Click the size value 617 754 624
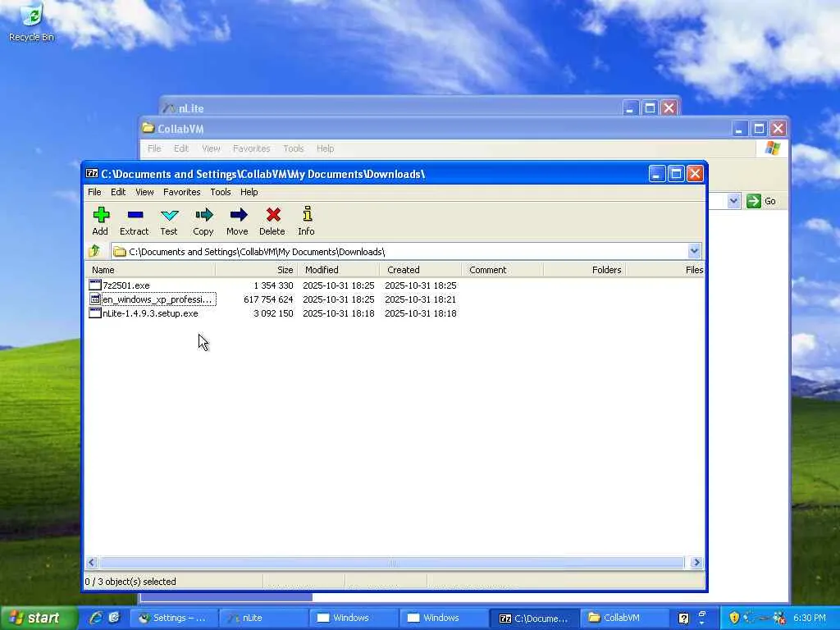840x630 pixels. 268,299
